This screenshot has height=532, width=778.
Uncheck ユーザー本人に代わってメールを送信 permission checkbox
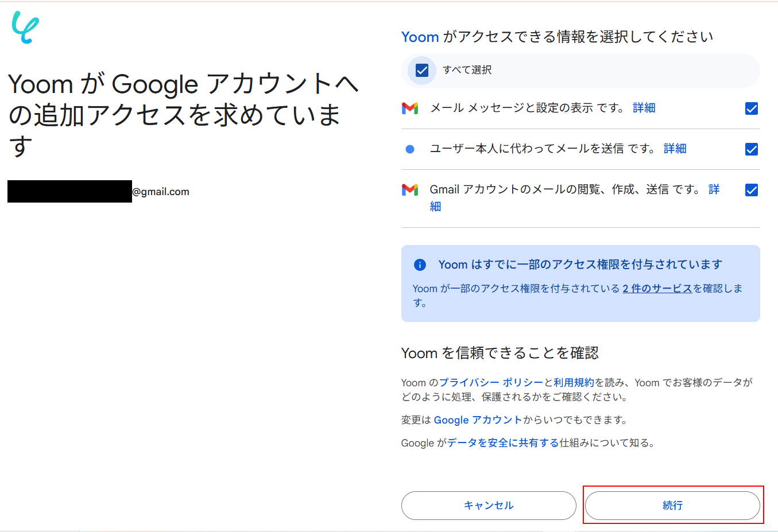click(751, 149)
